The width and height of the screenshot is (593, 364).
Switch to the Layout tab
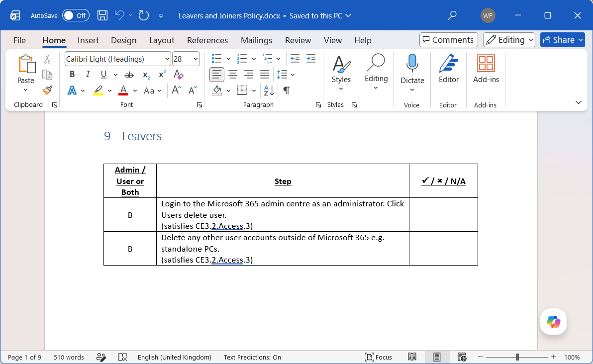point(162,40)
